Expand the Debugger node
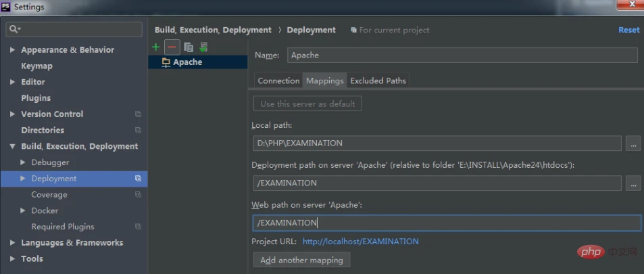 (x=23, y=162)
